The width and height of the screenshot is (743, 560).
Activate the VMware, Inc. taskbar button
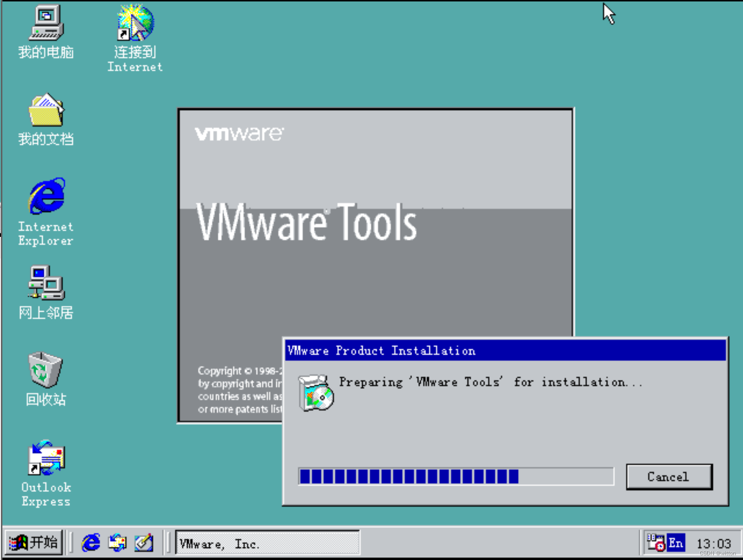coord(267,543)
